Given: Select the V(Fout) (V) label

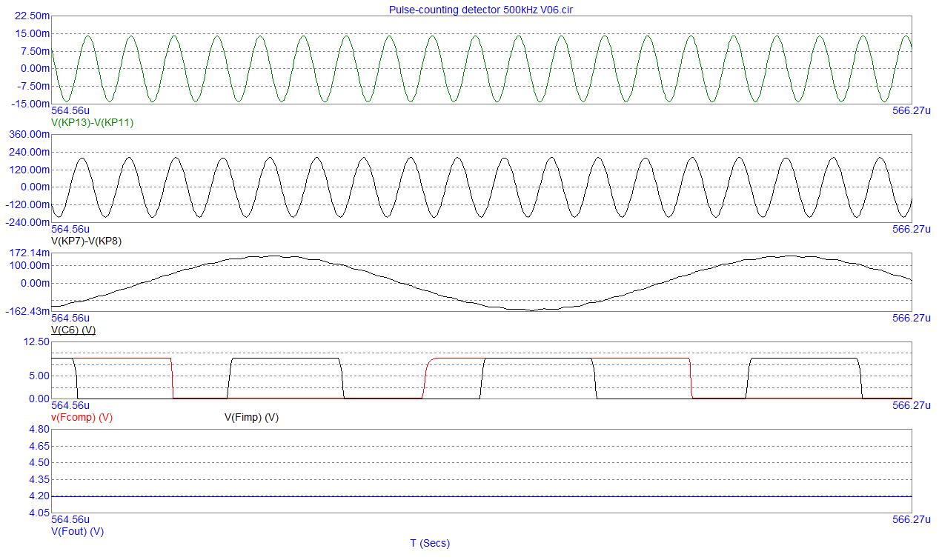Looking at the screenshot, I should 77,531.
